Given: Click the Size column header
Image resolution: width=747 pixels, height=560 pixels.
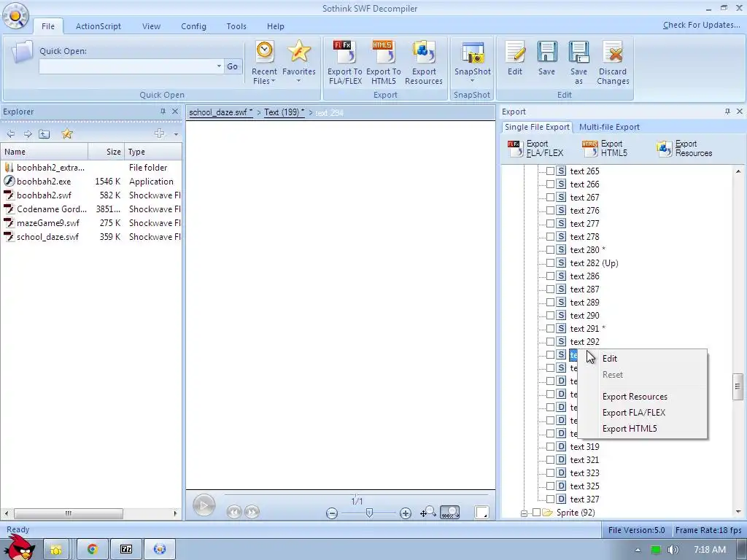Looking at the screenshot, I should coord(107,152).
